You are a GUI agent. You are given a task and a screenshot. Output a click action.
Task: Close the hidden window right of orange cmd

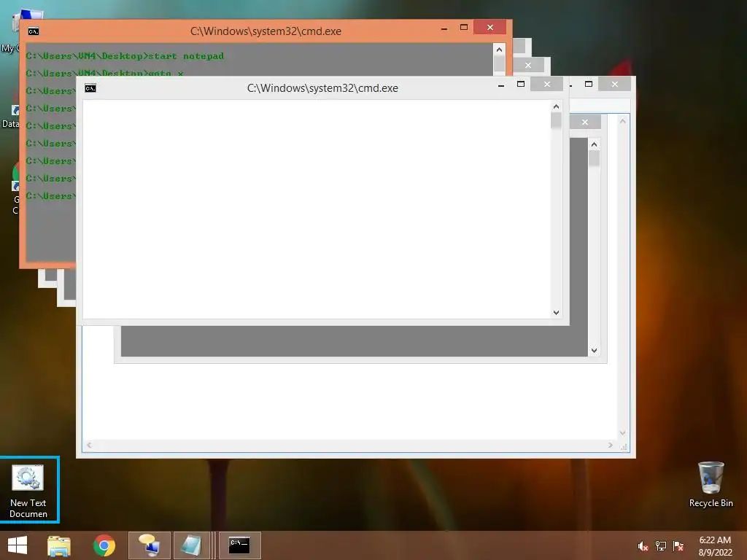pos(528,65)
